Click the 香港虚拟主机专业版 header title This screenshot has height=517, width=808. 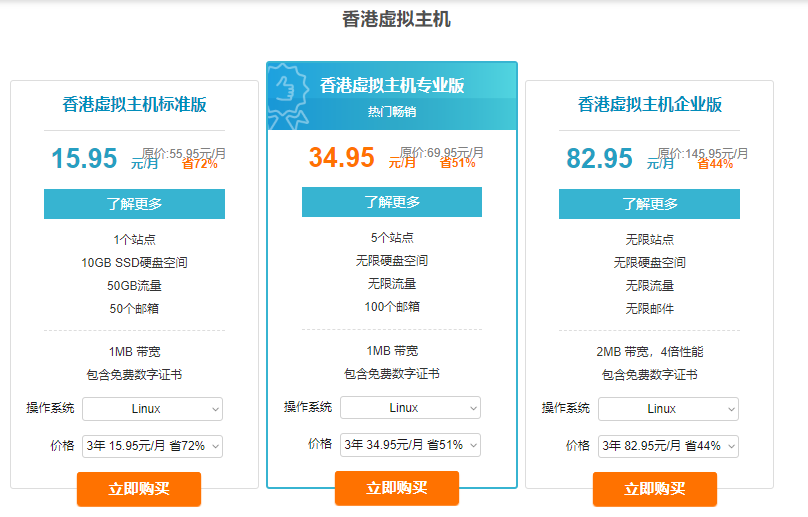[x=392, y=86]
